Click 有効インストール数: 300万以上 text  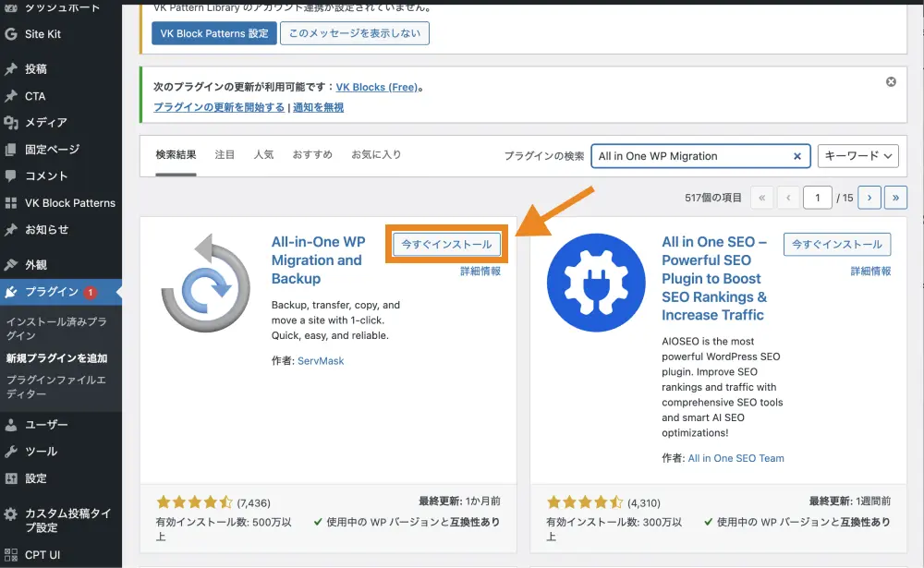coord(614,529)
